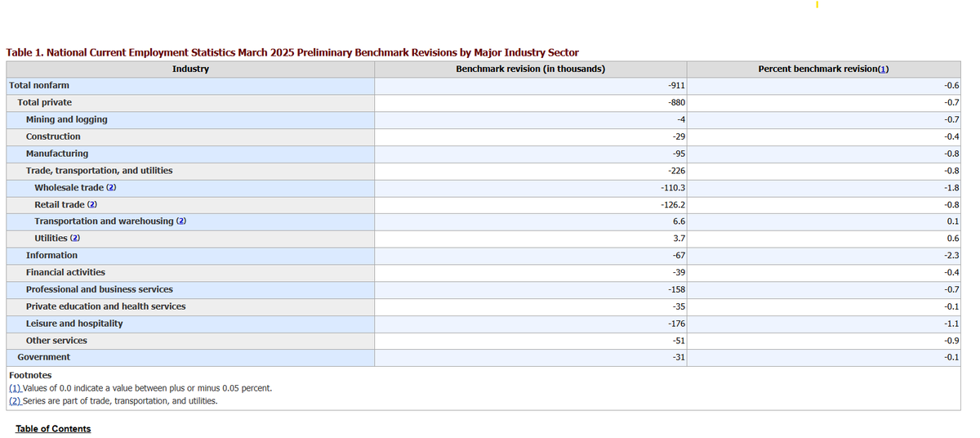Image resolution: width=980 pixels, height=438 pixels.
Task: Select the Financial activities row label
Action: click(65, 273)
